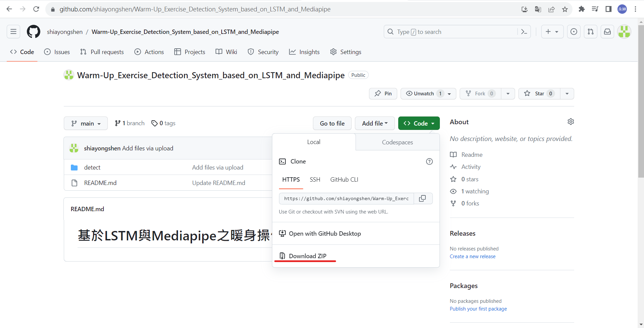The image size is (644, 328).
Task: Open About section settings gear
Action: [570, 122]
